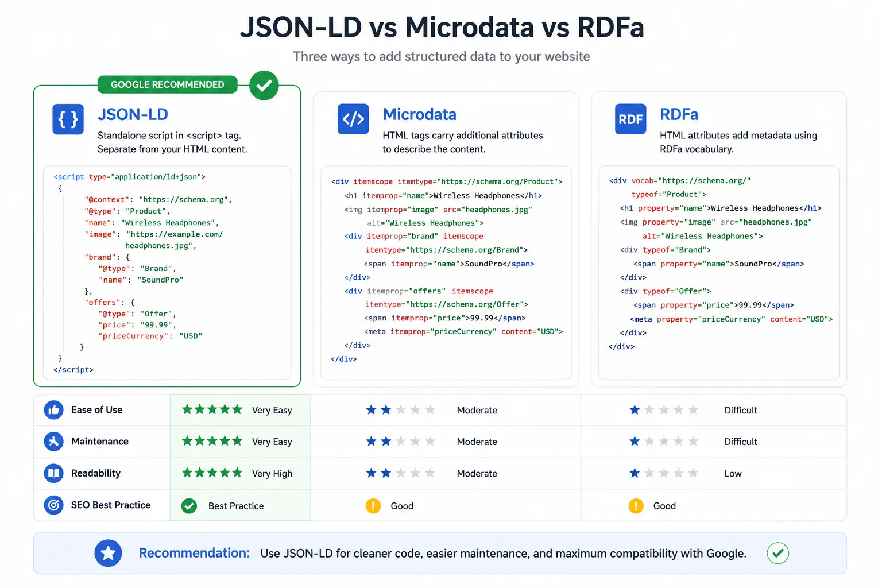The image size is (882, 588).
Task: Click RDFa one-star Maintenance rating
Action: click(x=664, y=442)
